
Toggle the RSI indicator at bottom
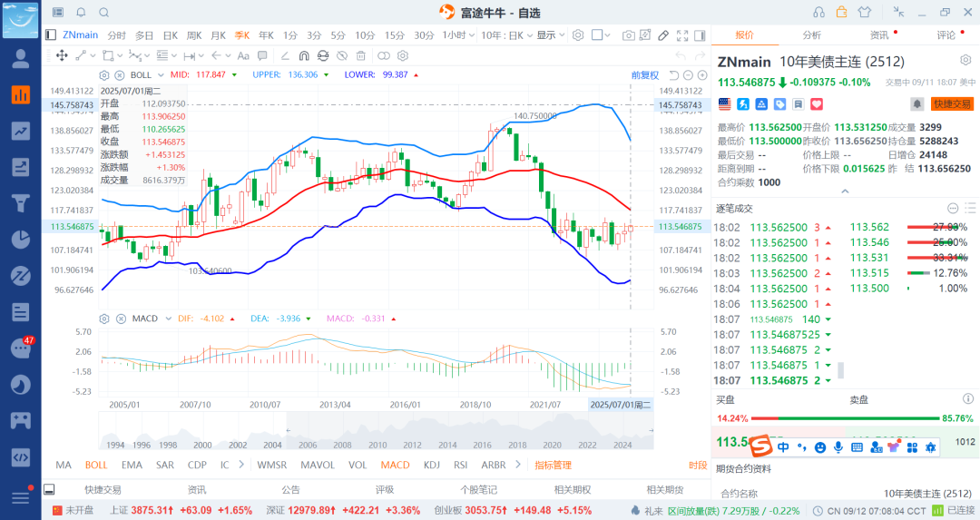click(461, 465)
